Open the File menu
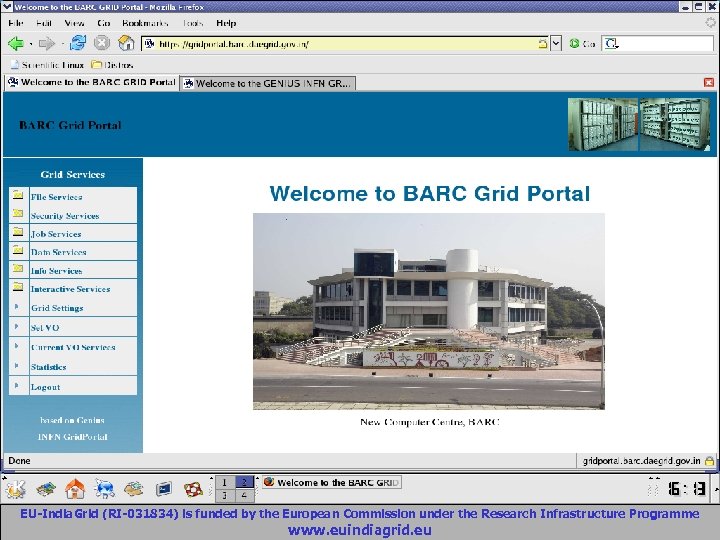Viewport: 720px width, 540px height. 16,23
